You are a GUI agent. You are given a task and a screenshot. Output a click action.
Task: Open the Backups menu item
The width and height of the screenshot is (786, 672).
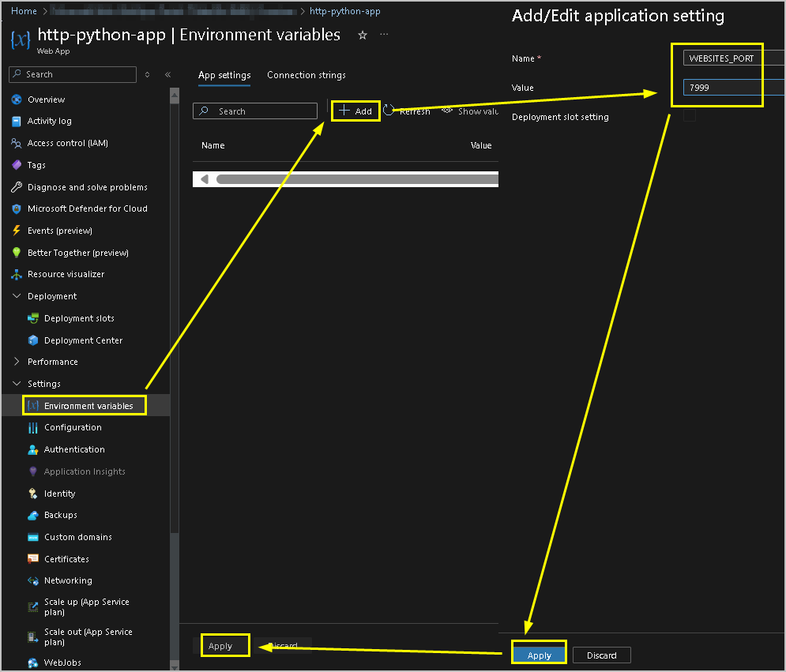coord(61,515)
